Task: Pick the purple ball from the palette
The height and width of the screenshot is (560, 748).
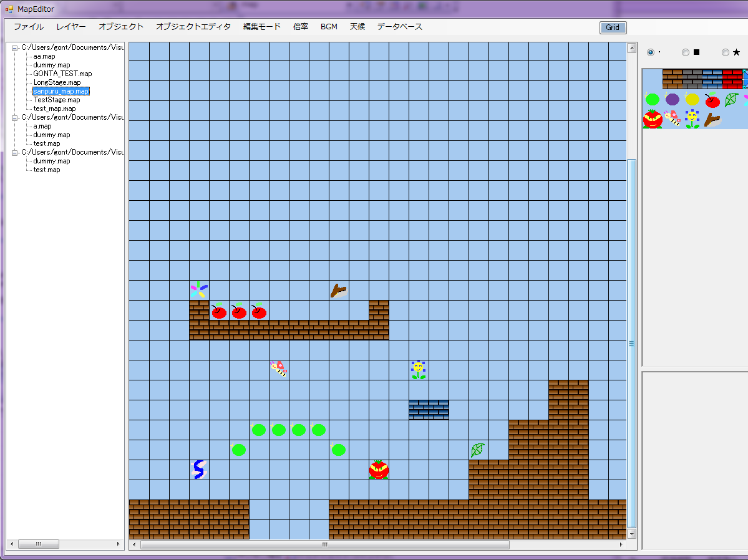Action: 672,99
